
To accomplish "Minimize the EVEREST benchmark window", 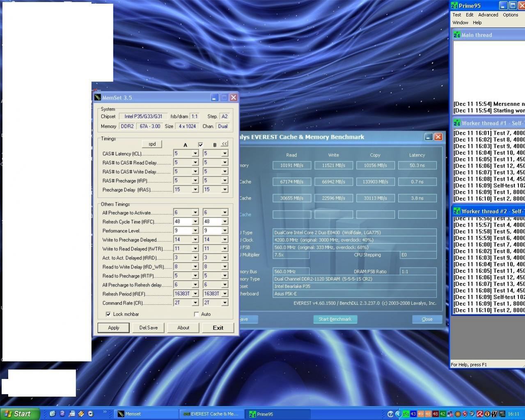I will (429, 137).
